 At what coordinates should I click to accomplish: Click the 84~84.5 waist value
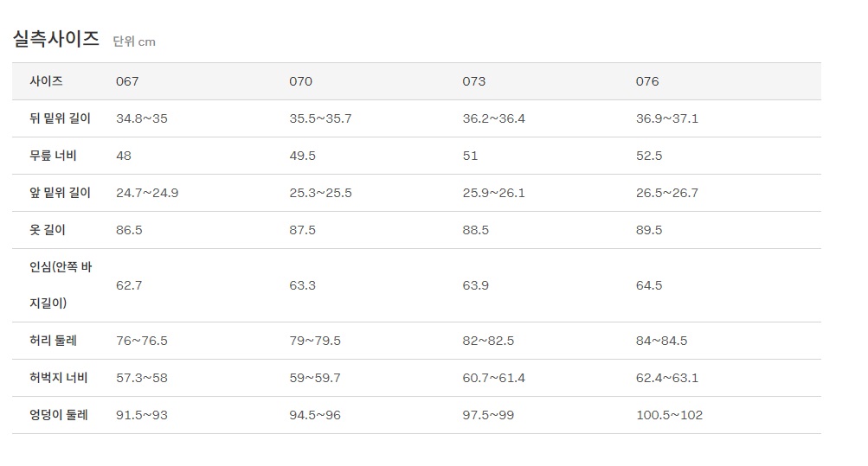click(661, 341)
